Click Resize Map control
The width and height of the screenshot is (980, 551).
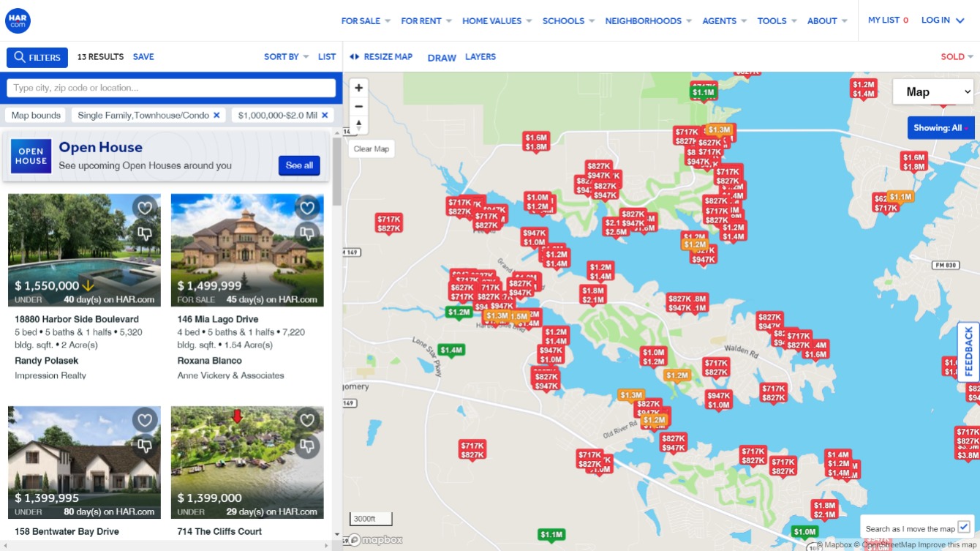pos(381,57)
